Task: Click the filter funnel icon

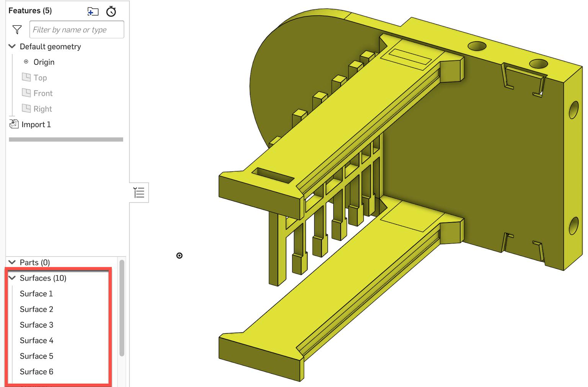Action: pyautogui.click(x=16, y=29)
